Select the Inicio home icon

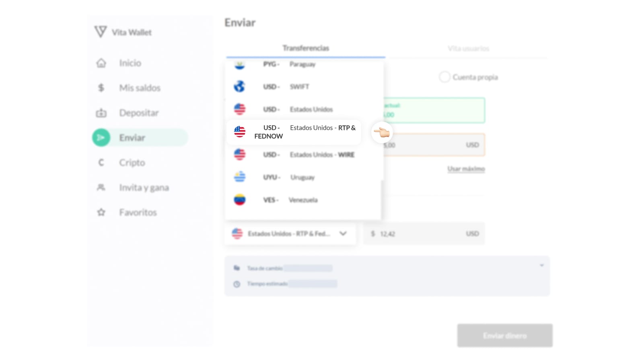[101, 63]
